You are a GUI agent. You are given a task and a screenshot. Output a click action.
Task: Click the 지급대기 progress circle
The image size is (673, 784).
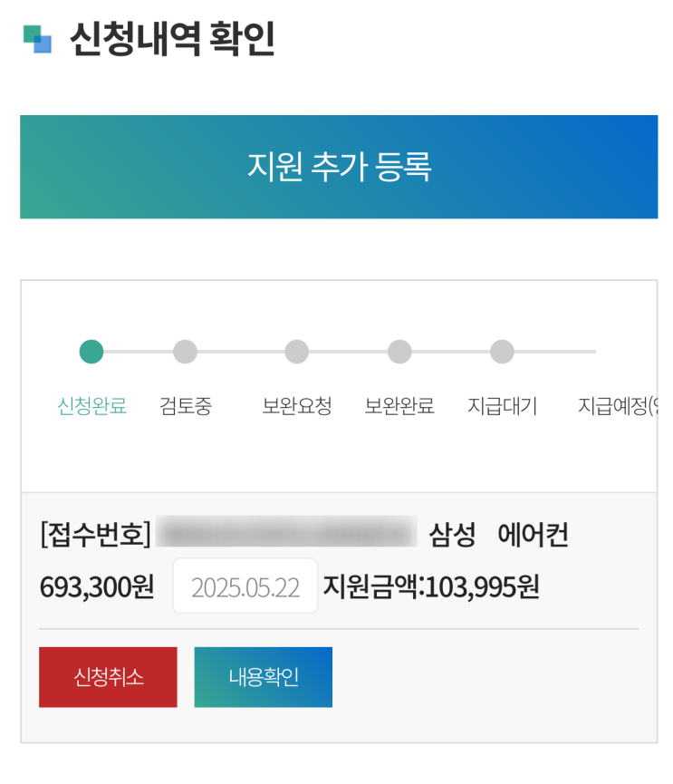[502, 352]
